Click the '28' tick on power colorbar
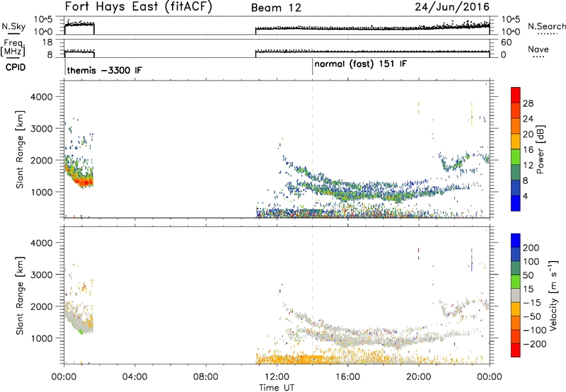Image resolution: width=566 pixels, height=392 pixels. [528, 103]
